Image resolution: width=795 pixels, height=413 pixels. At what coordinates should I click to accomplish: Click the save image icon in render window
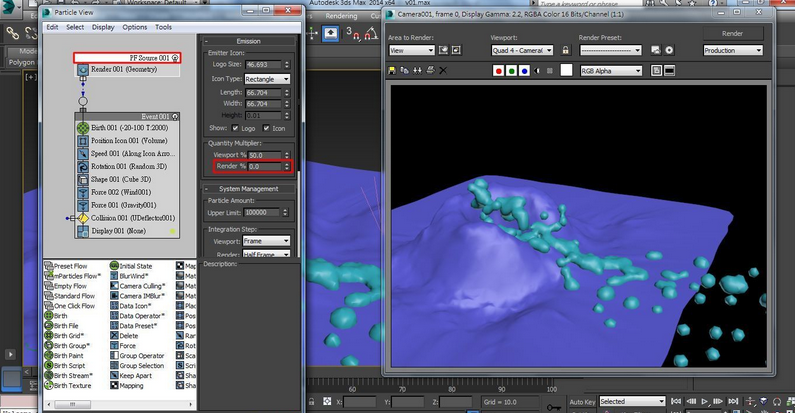point(394,72)
